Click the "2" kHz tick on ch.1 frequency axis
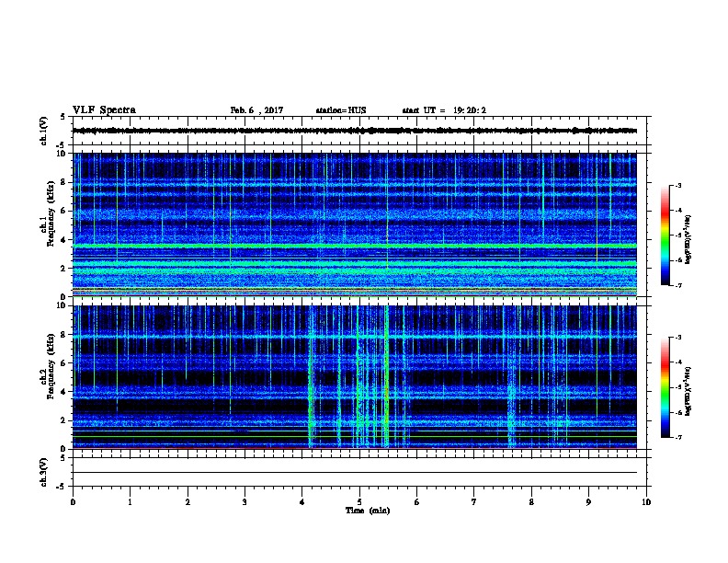This screenshot has height=563, width=728. point(64,269)
